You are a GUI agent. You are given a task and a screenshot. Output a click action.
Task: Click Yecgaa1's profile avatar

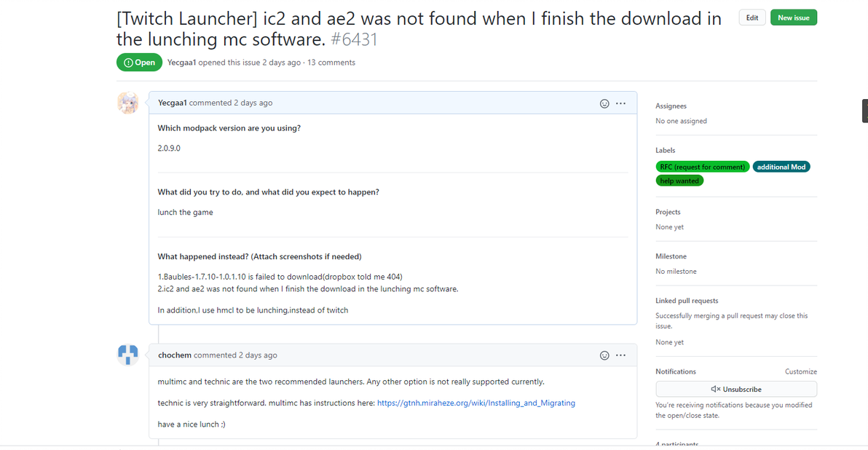pos(128,103)
